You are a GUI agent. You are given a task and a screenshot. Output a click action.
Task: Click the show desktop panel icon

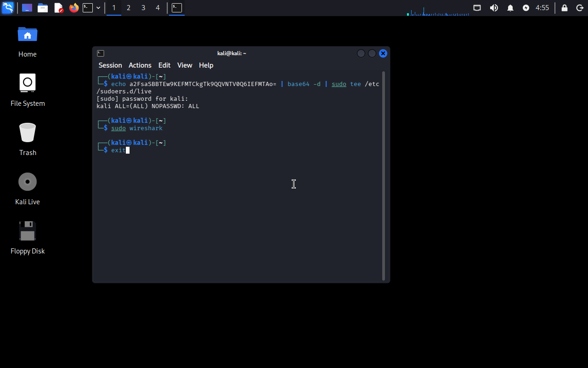coord(27,8)
